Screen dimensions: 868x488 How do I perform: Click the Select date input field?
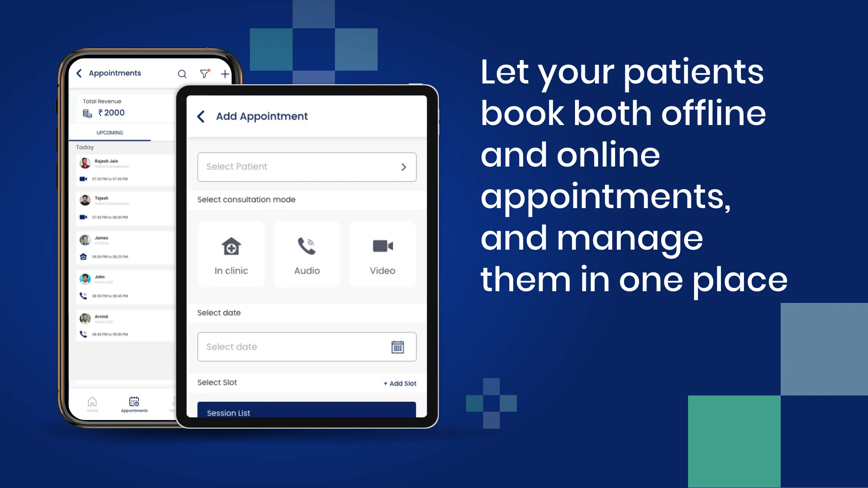[307, 346]
